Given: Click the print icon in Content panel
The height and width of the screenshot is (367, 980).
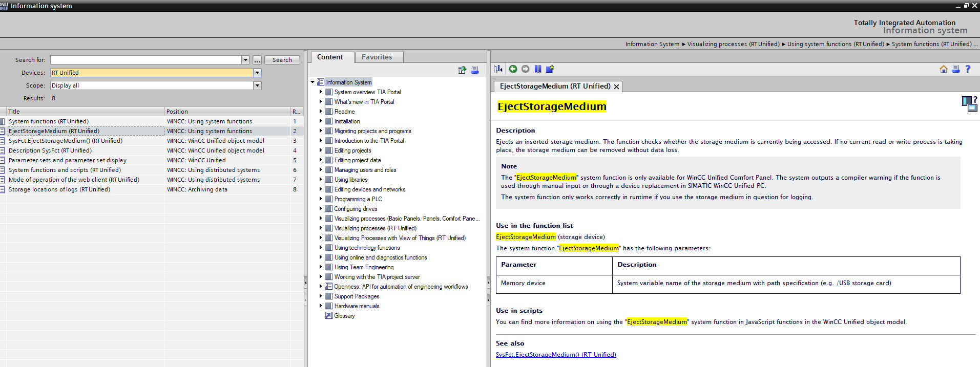Looking at the screenshot, I should click(x=475, y=70).
